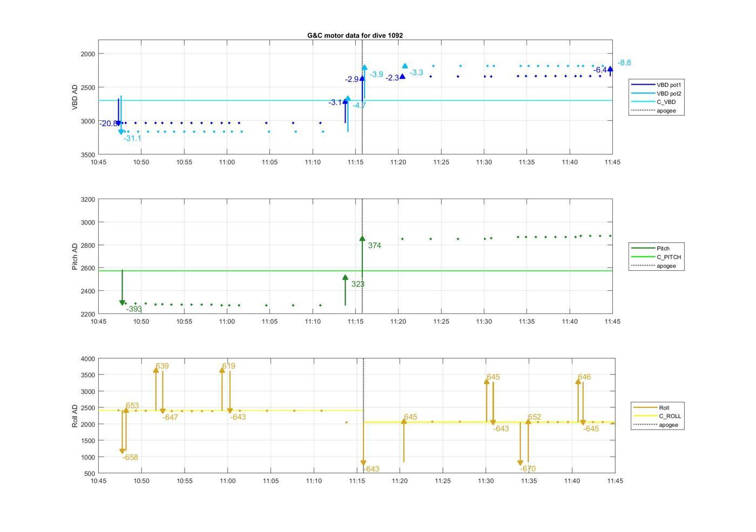756x532 pixels.
Task: Click the 374 pitch annotation
Action: tap(375, 245)
